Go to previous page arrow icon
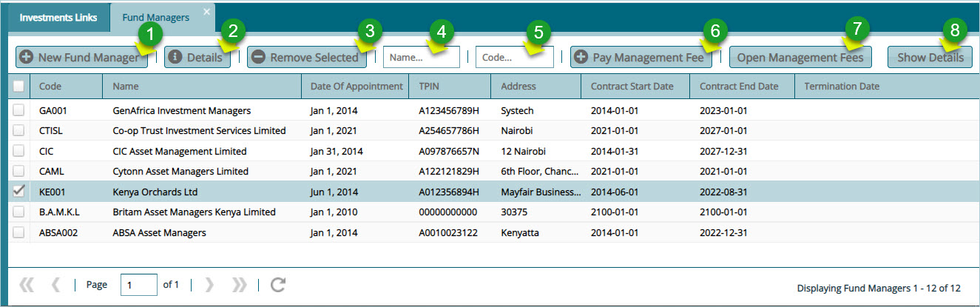980x307 pixels. point(56,285)
